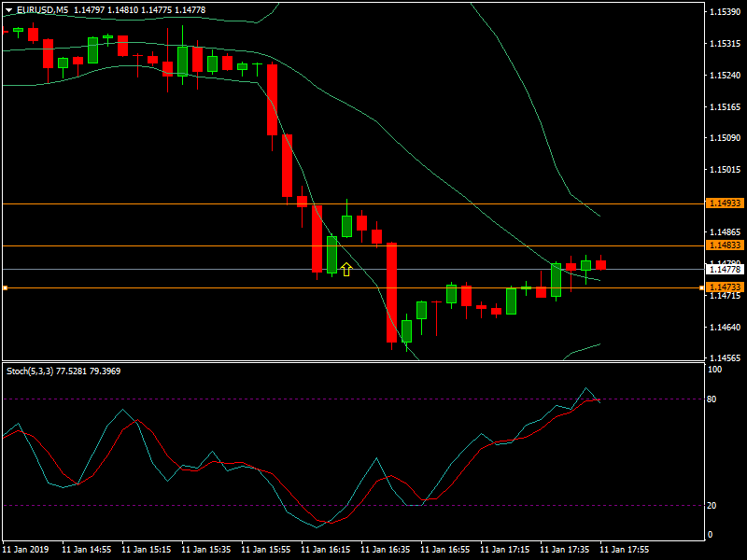Click the EURUSD,M5 chart title text
Image resolution: width=747 pixels, height=560 pixels.
42,9
